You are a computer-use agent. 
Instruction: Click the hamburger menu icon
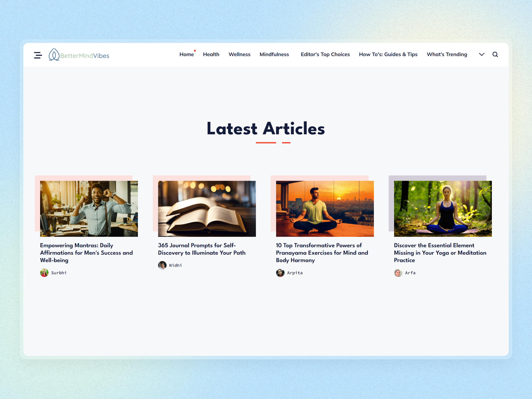[x=38, y=55]
